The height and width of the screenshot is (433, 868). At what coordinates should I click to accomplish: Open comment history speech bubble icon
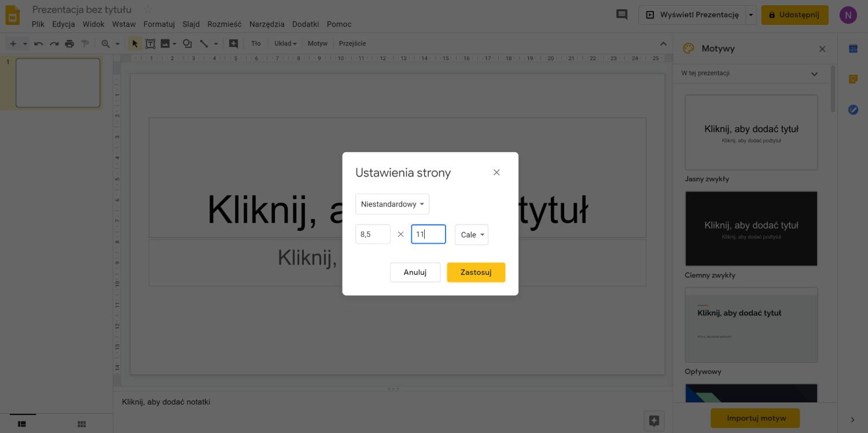[x=621, y=15]
